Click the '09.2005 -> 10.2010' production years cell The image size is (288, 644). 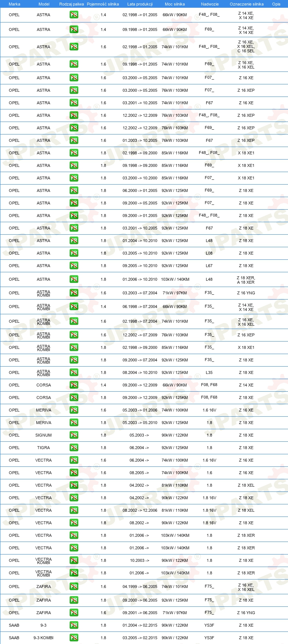click(x=140, y=266)
